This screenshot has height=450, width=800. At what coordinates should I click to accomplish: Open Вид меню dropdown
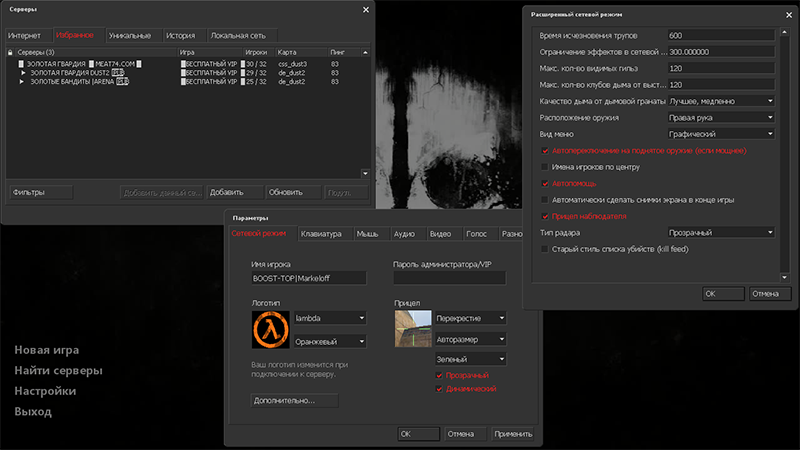[721, 134]
